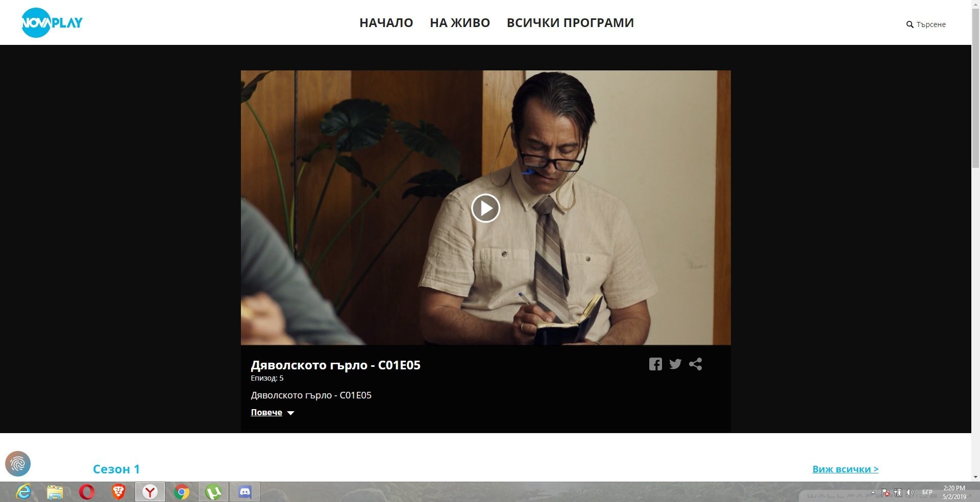Screen dimensions: 980x502
Task: Click the battery power tray icon
Action: click(x=898, y=492)
